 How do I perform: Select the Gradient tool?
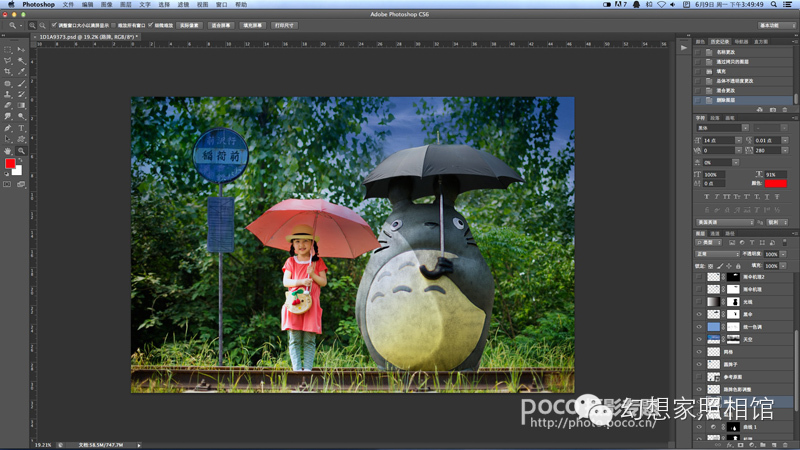(21, 106)
